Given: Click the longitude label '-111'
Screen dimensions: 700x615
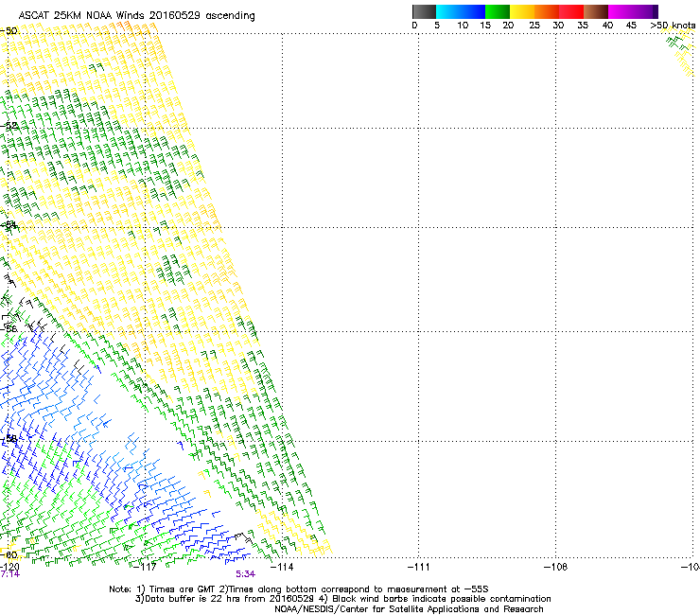Looking at the screenshot, I should click(x=418, y=567).
